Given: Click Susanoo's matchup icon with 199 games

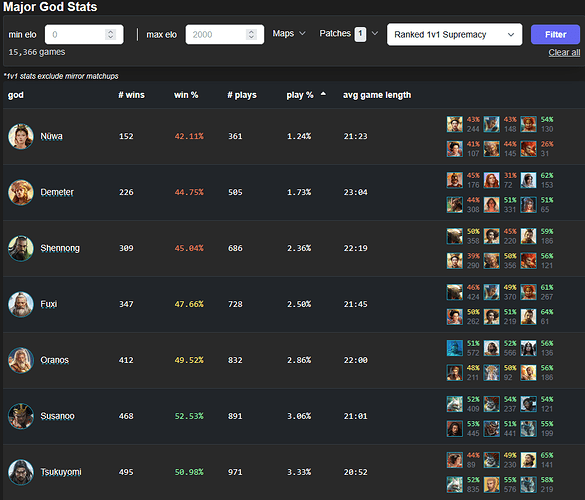Looking at the screenshot, I should (529, 429).
